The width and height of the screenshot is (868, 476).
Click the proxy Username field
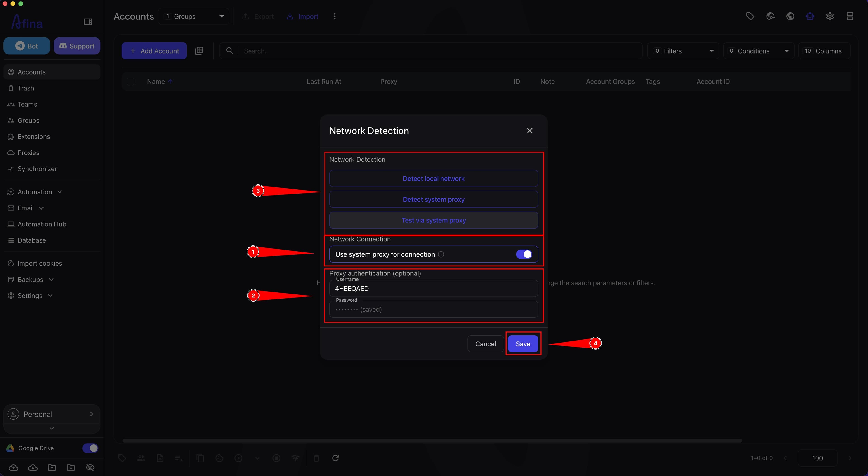coord(434,289)
